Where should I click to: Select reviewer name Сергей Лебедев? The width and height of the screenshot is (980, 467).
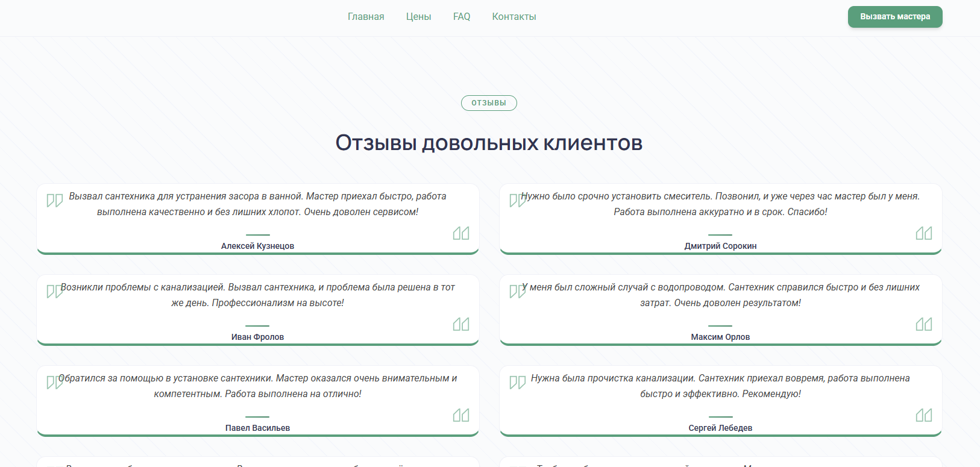(x=720, y=428)
